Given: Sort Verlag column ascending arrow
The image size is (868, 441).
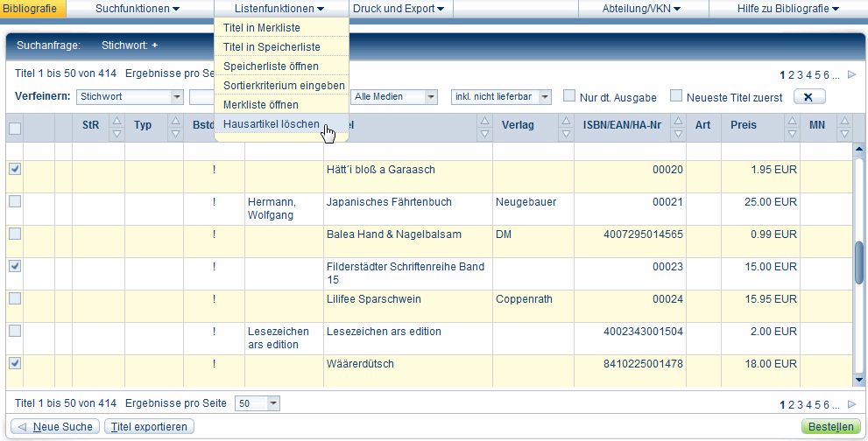Looking at the screenshot, I should click(x=566, y=121).
